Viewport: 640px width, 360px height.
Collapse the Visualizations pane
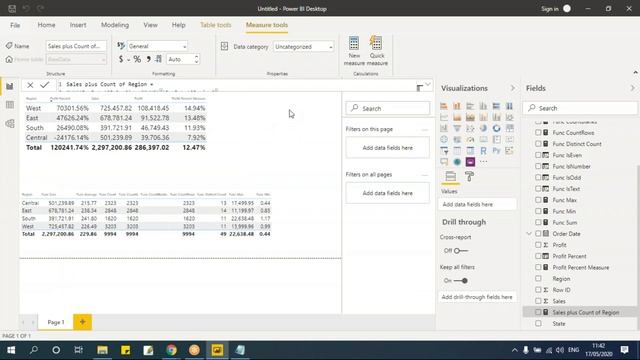513,88
